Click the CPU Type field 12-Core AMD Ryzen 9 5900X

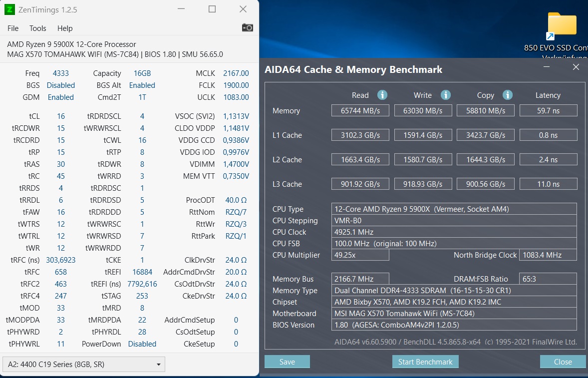(x=454, y=209)
